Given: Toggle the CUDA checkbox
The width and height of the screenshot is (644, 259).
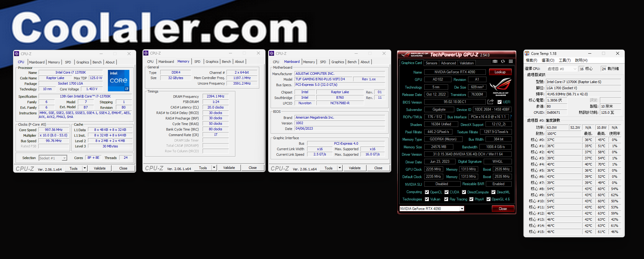Looking at the screenshot, I should point(447,192).
